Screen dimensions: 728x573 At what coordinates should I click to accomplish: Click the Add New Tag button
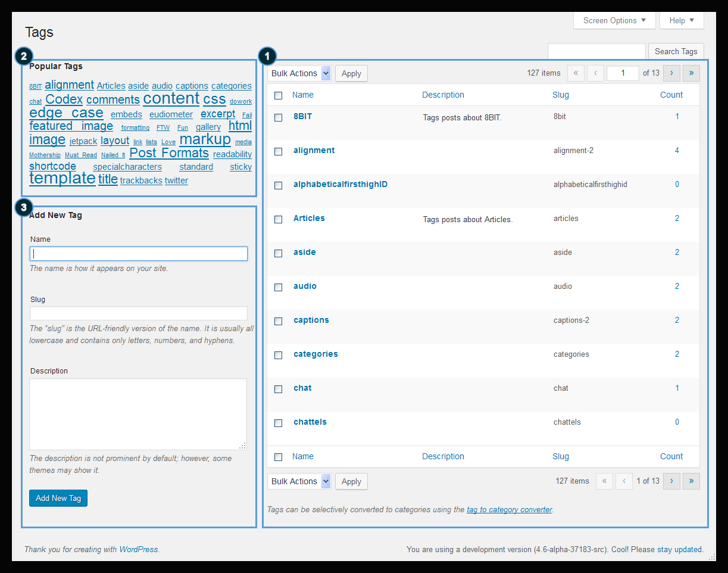tap(58, 498)
